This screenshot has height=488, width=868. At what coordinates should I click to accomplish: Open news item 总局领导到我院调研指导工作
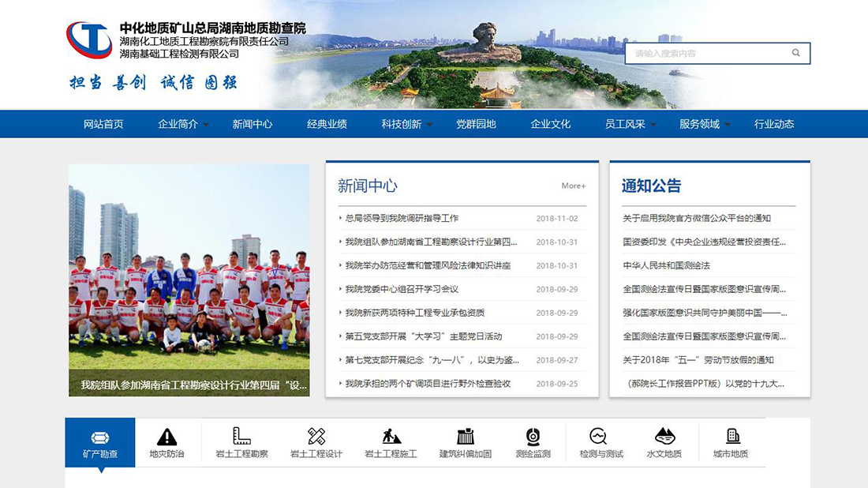402,218
